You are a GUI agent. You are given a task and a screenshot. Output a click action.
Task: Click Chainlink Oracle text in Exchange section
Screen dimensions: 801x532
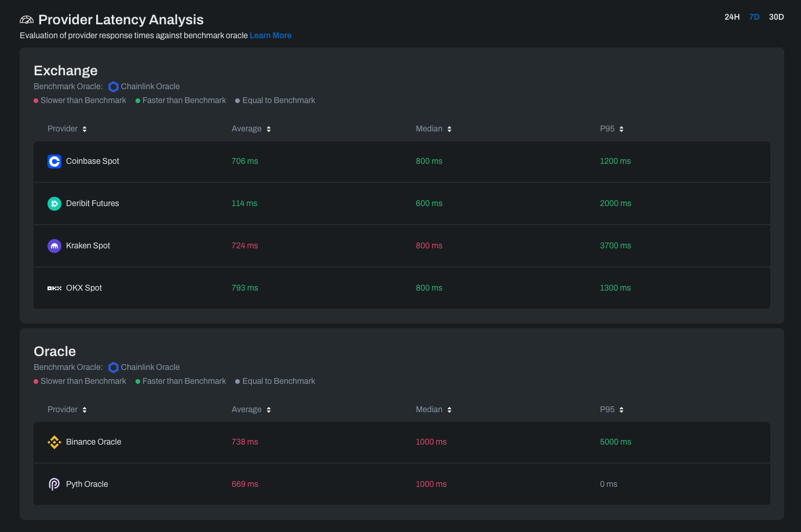coord(151,86)
